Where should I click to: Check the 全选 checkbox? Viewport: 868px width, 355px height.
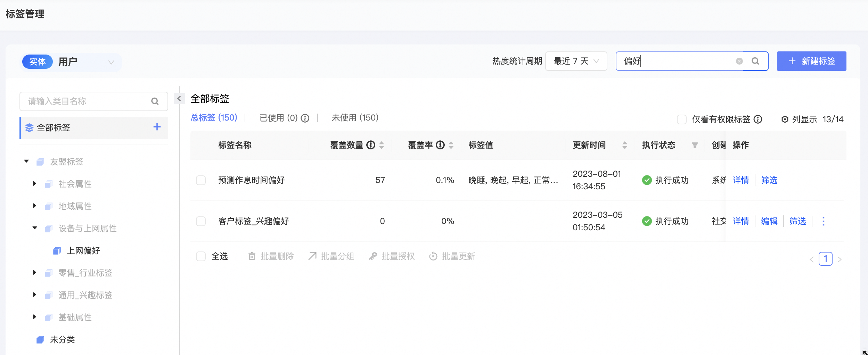click(201, 256)
